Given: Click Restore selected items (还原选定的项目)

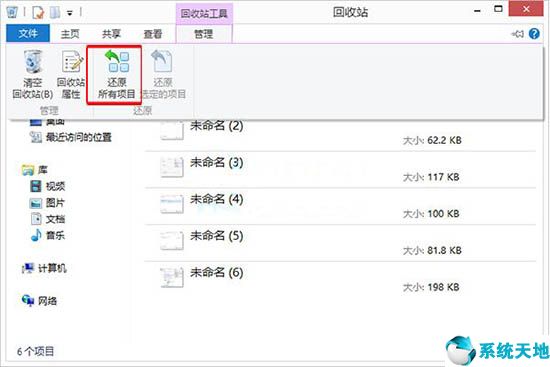Looking at the screenshot, I should (163, 74).
